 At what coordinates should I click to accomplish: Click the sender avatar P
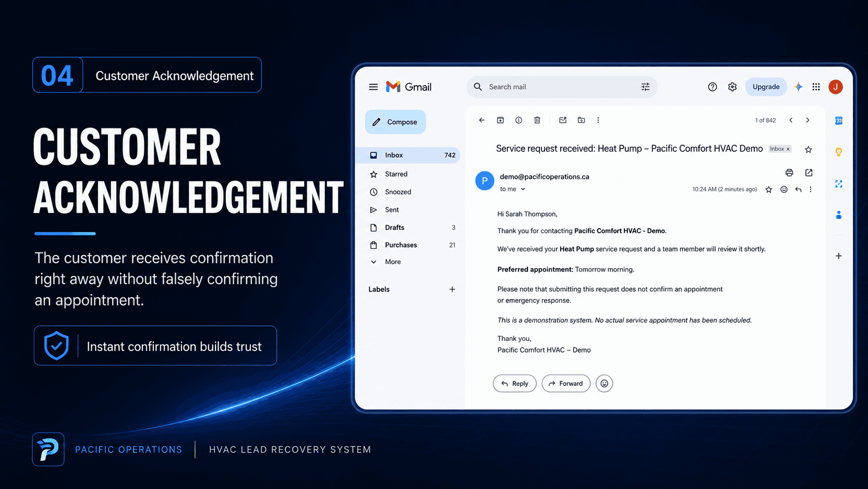click(484, 181)
